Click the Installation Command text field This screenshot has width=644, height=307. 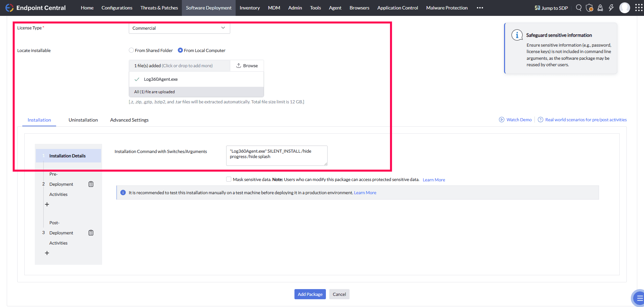click(x=277, y=156)
